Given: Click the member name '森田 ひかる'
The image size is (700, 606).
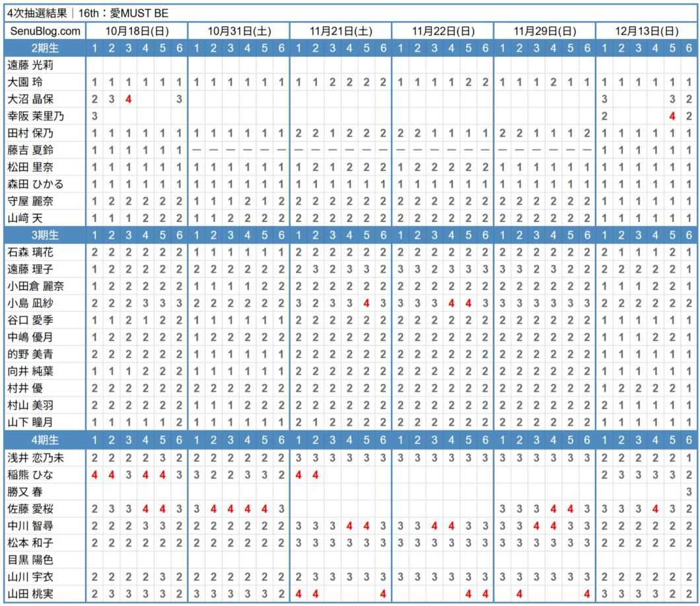Looking at the screenshot, I should coord(36,184).
